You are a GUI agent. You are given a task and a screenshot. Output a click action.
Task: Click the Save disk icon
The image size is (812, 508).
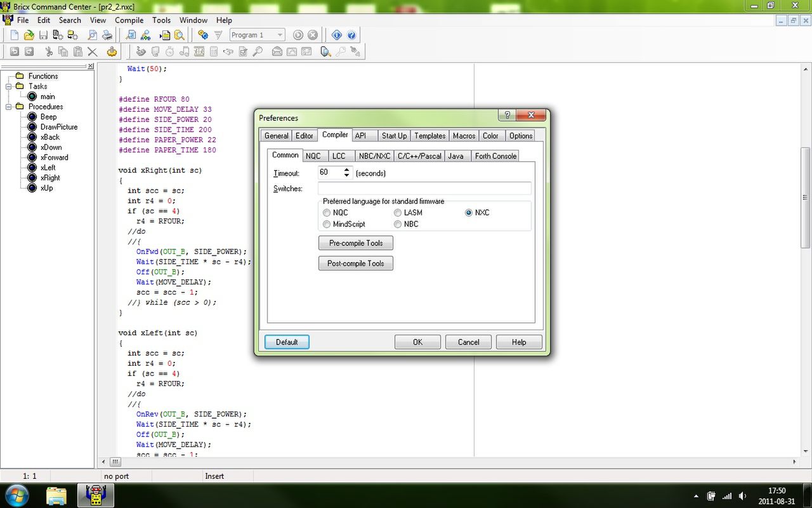click(x=43, y=36)
